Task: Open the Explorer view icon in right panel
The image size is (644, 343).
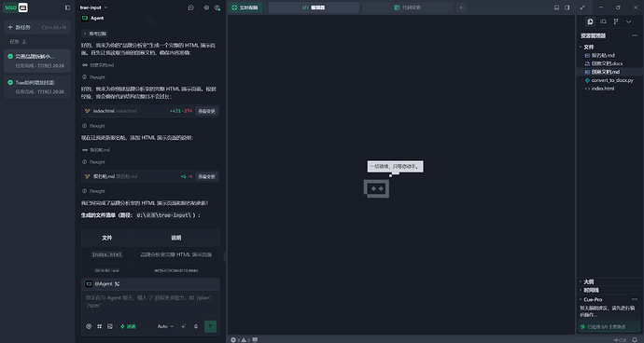Action: click(x=591, y=21)
